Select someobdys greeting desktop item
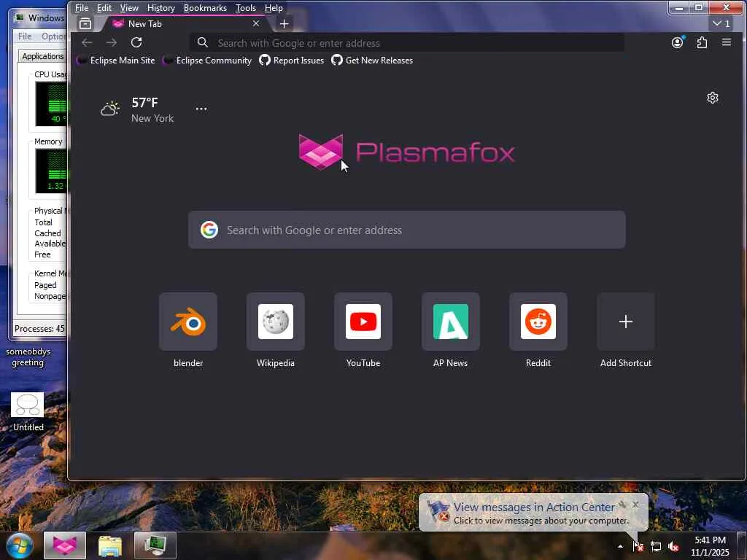Screen dimensions: 747x560 (x=28, y=357)
